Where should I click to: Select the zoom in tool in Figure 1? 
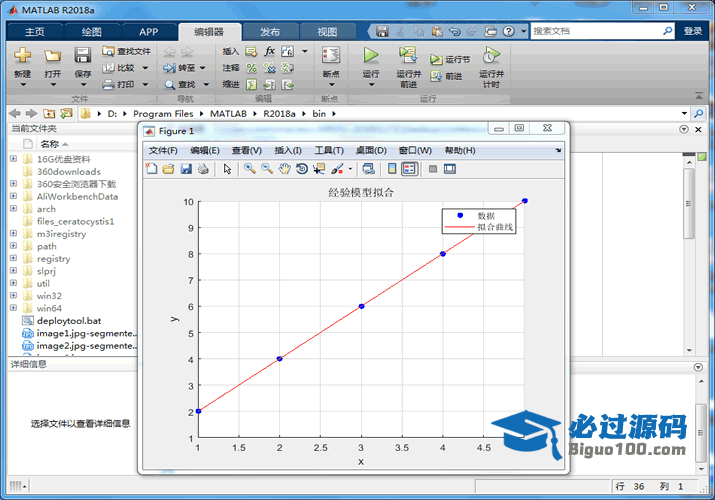[250, 169]
